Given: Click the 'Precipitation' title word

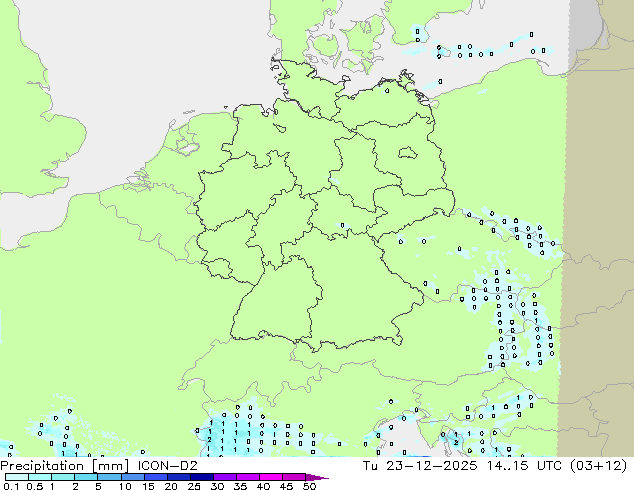Looking at the screenshot, I should click(x=42, y=466).
